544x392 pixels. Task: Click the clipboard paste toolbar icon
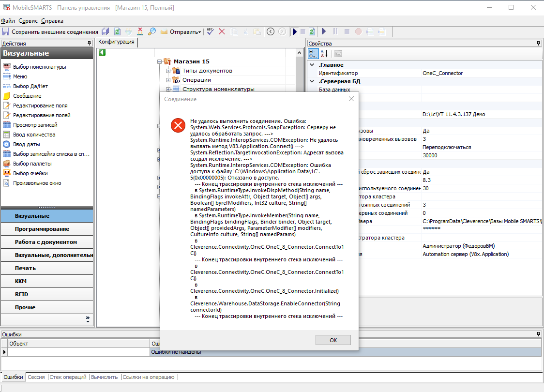tap(257, 31)
